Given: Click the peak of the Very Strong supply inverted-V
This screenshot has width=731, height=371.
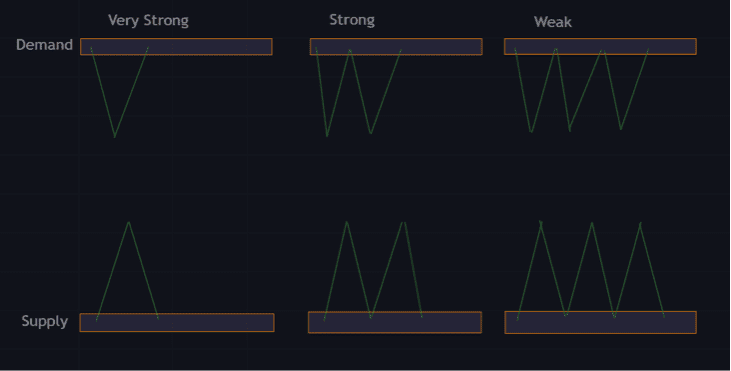Looking at the screenshot, I should point(129,223).
